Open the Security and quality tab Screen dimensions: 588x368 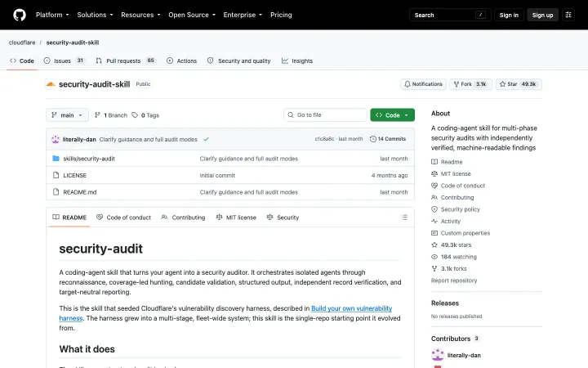(x=238, y=61)
